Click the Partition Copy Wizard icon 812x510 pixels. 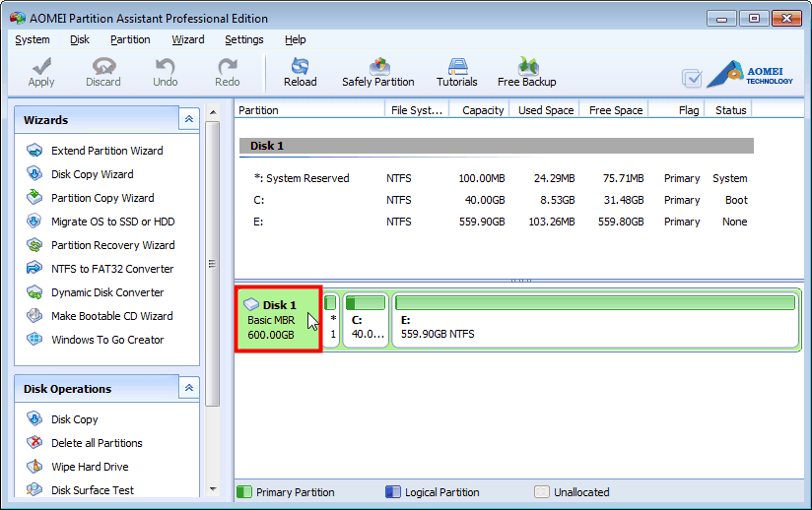[x=34, y=198]
